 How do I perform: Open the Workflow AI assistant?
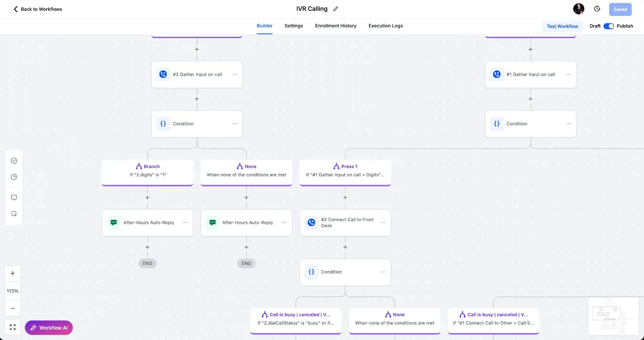point(49,328)
